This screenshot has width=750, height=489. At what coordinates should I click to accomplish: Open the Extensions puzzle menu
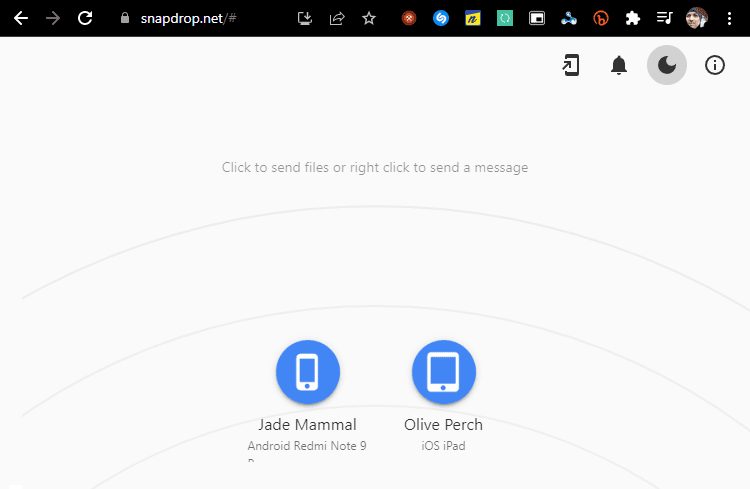[x=633, y=18]
